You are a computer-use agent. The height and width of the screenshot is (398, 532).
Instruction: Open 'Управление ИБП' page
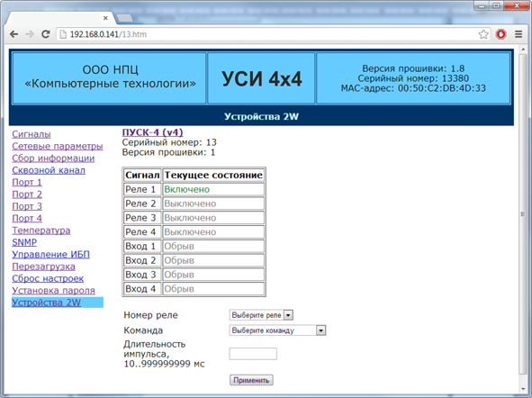[51, 255]
